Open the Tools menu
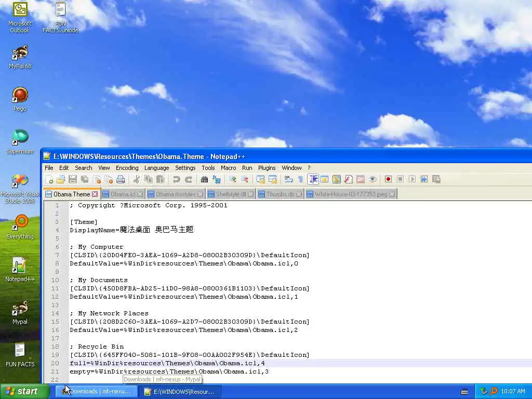This screenshot has width=532, height=399. pos(208,168)
